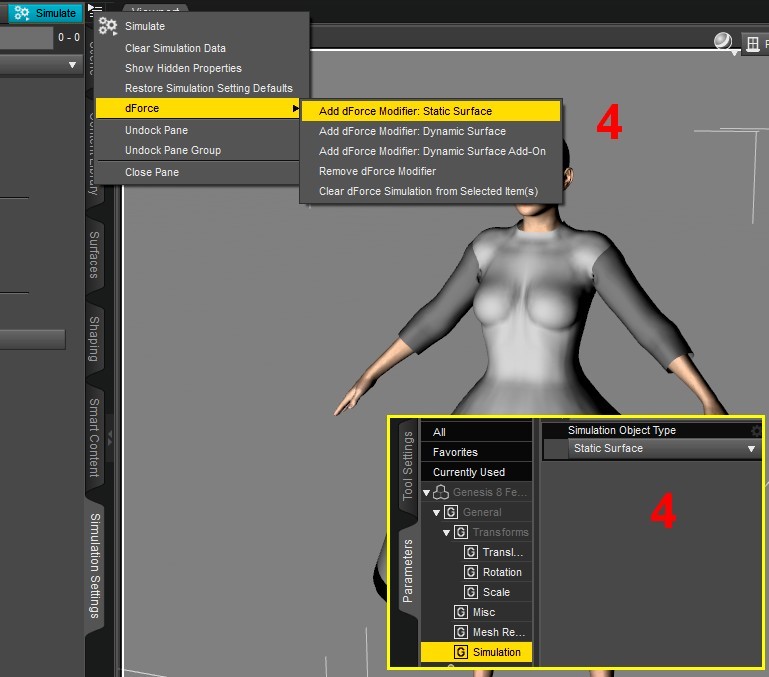Open the dropdown arrow in the left pane

pyautogui.click(x=73, y=65)
